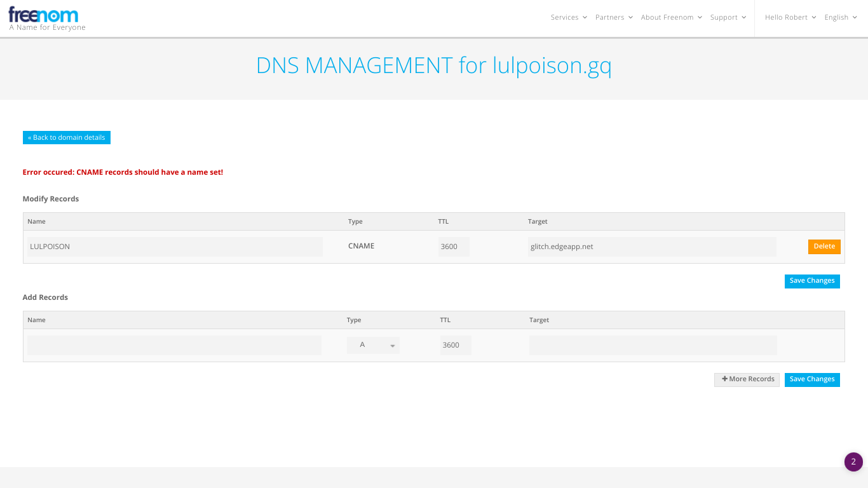
Task: Click the Modify Records section heading
Action: pos(51,199)
